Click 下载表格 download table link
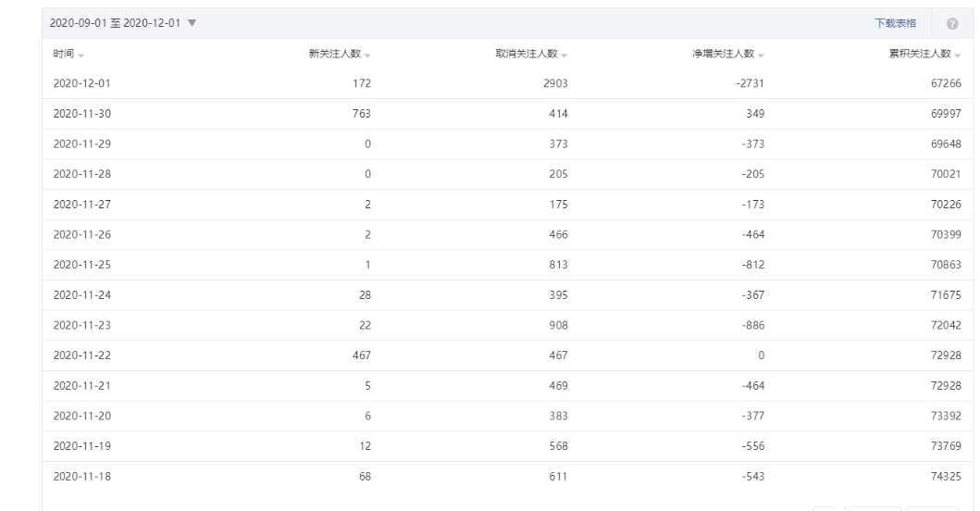The height and width of the screenshot is (511, 980). click(895, 23)
